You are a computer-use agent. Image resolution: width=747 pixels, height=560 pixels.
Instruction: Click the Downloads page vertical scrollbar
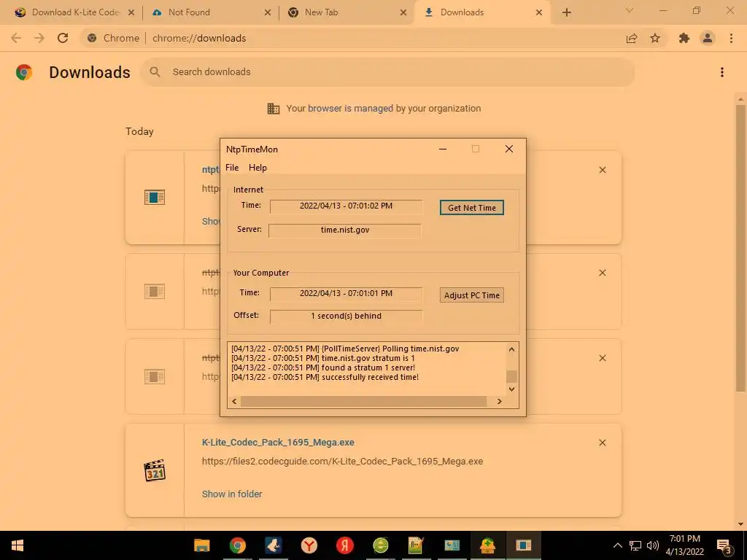(740, 248)
